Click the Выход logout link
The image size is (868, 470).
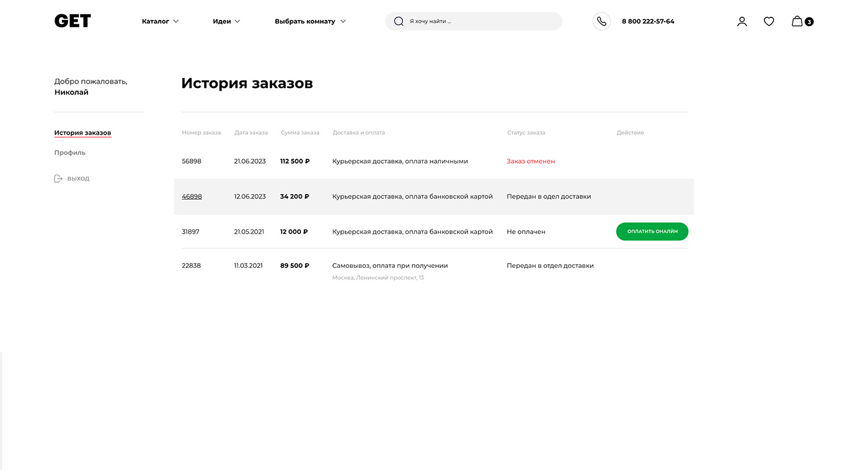point(78,179)
